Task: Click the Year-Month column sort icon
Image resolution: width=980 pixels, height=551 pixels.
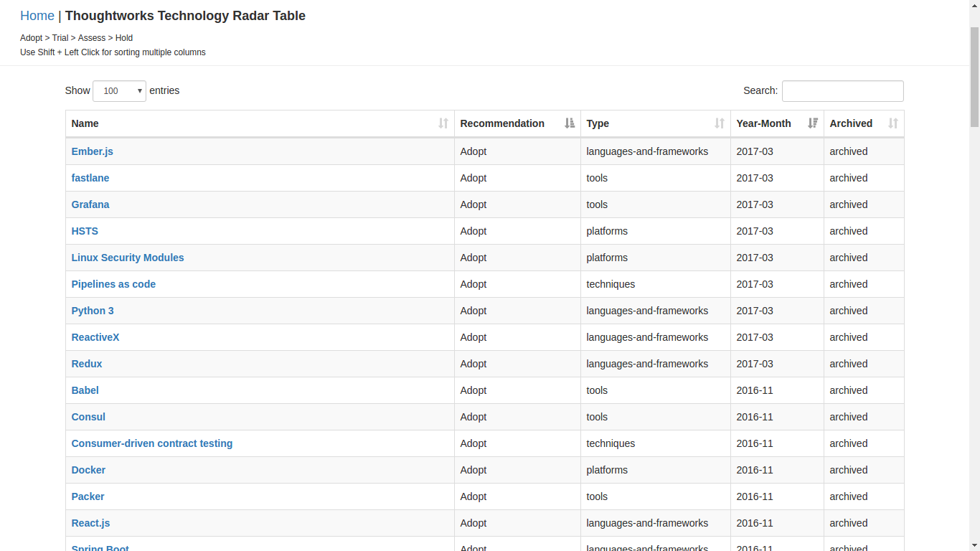Action: pyautogui.click(x=813, y=123)
